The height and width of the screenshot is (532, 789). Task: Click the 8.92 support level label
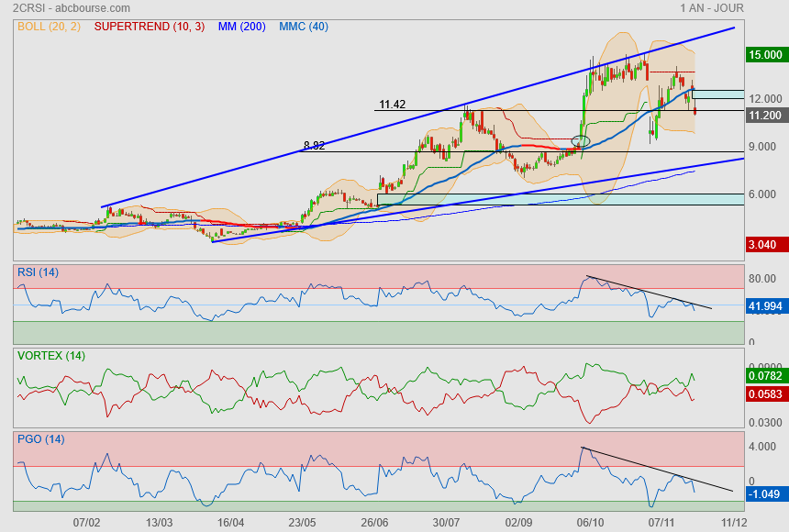click(x=317, y=145)
